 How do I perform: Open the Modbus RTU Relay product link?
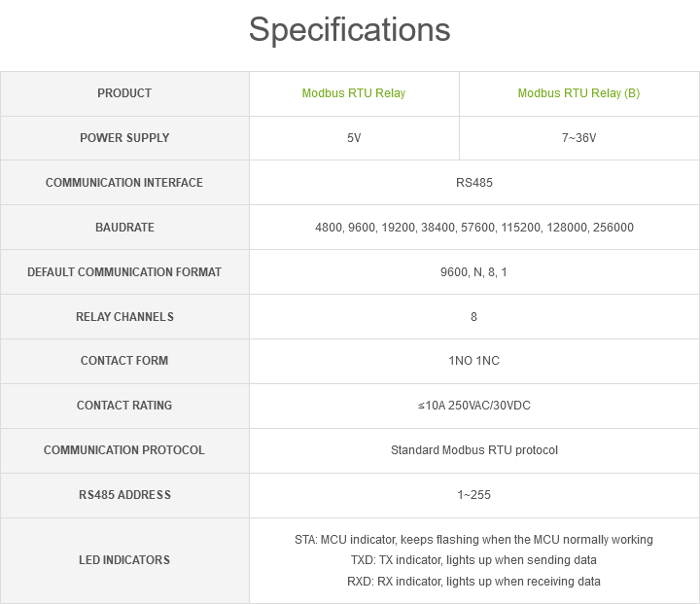coord(354,93)
